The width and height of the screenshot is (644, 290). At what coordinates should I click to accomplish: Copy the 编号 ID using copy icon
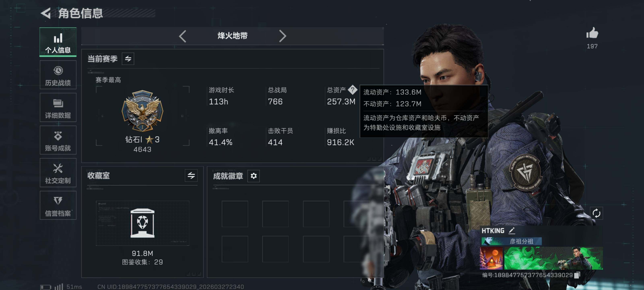[577, 275]
